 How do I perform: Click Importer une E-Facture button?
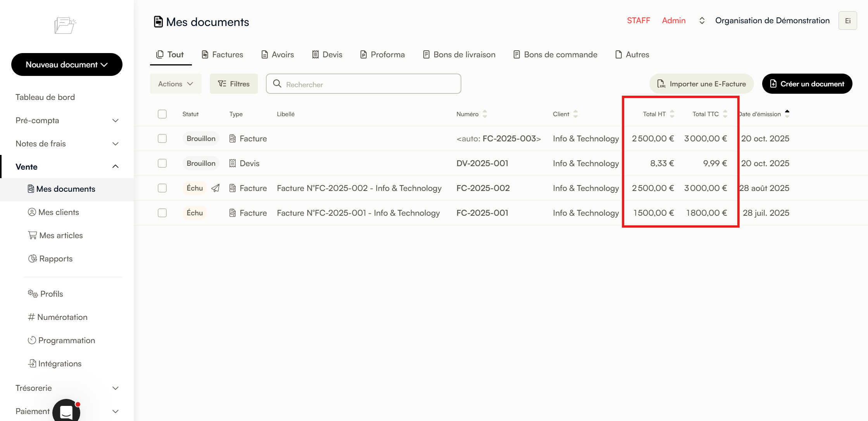click(x=702, y=84)
